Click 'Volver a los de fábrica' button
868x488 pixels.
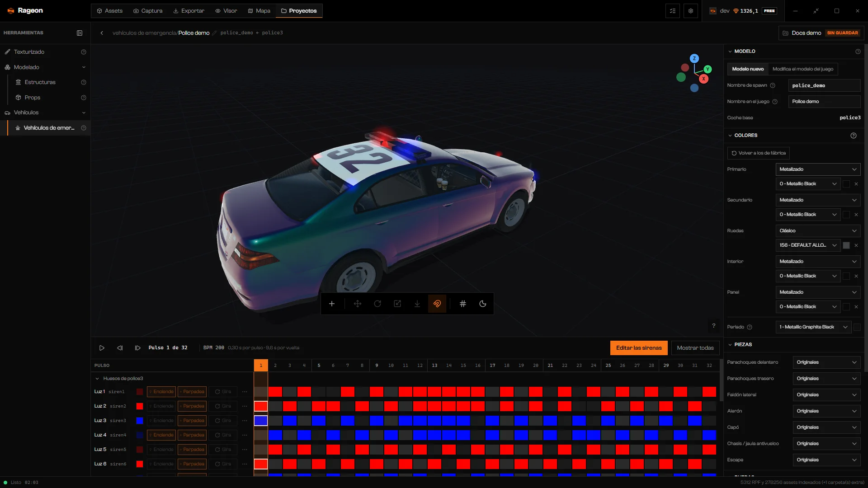tap(759, 153)
